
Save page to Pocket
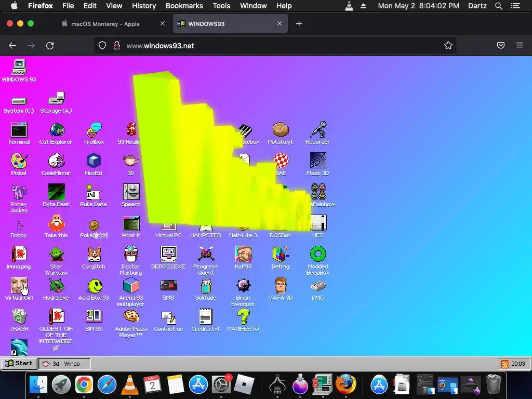(501, 46)
